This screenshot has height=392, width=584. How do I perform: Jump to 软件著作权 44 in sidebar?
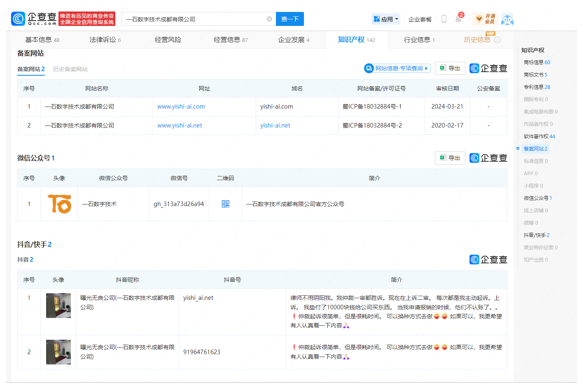click(x=539, y=136)
